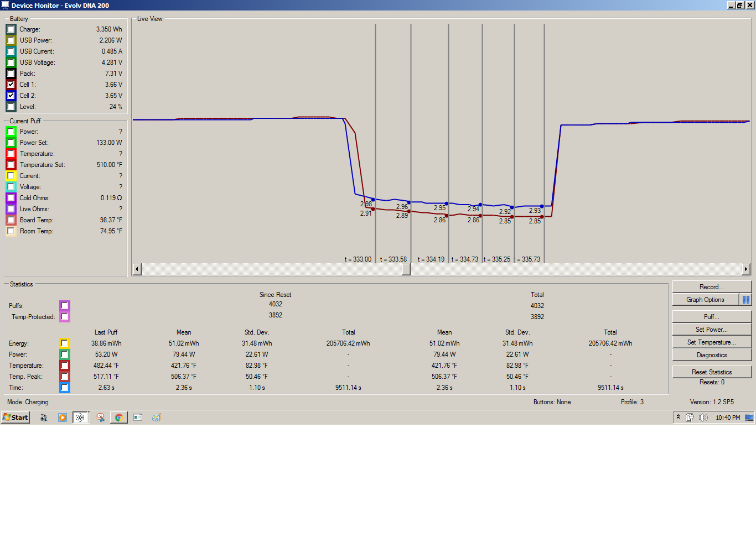Click the graph scrollbar thumb
The width and height of the screenshot is (756, 553).
(x=406, y=269)
